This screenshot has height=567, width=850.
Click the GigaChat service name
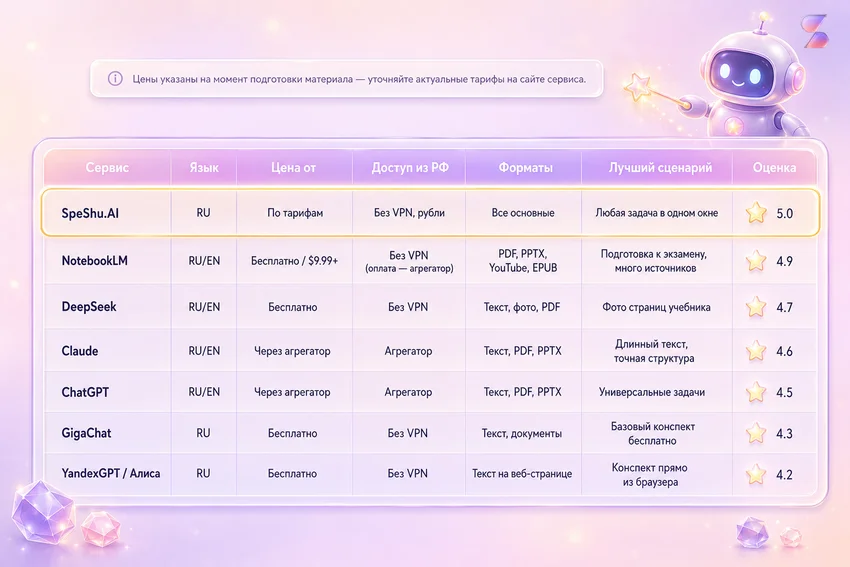point(86,433)
